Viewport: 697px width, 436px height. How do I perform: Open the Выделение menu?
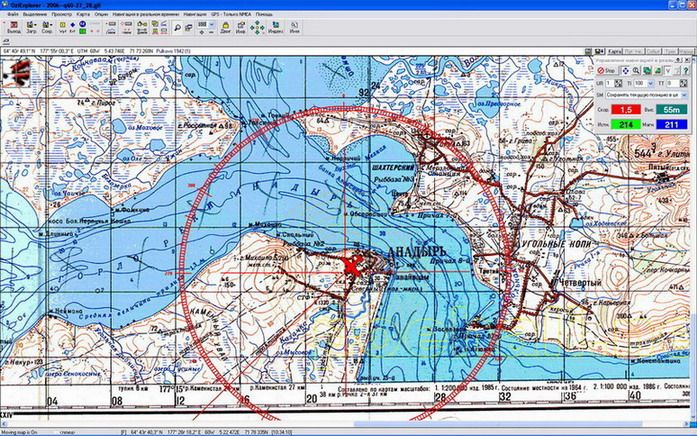pos(35,14)
